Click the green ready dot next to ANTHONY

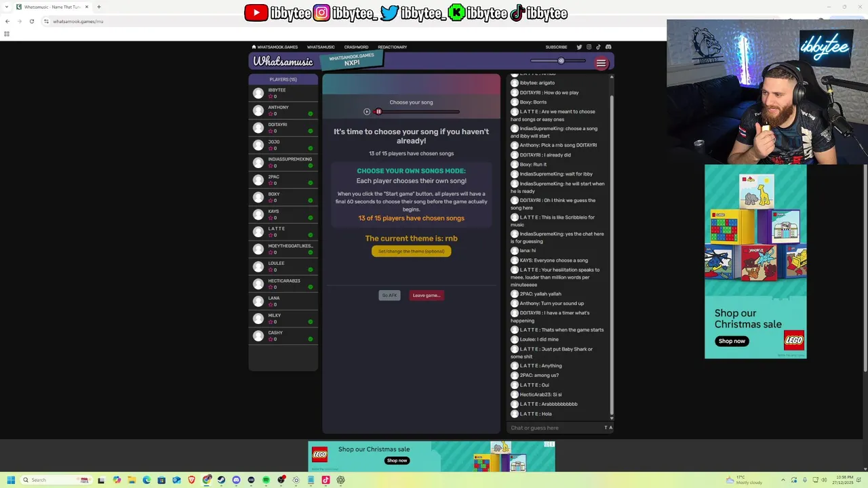(311, 114)
